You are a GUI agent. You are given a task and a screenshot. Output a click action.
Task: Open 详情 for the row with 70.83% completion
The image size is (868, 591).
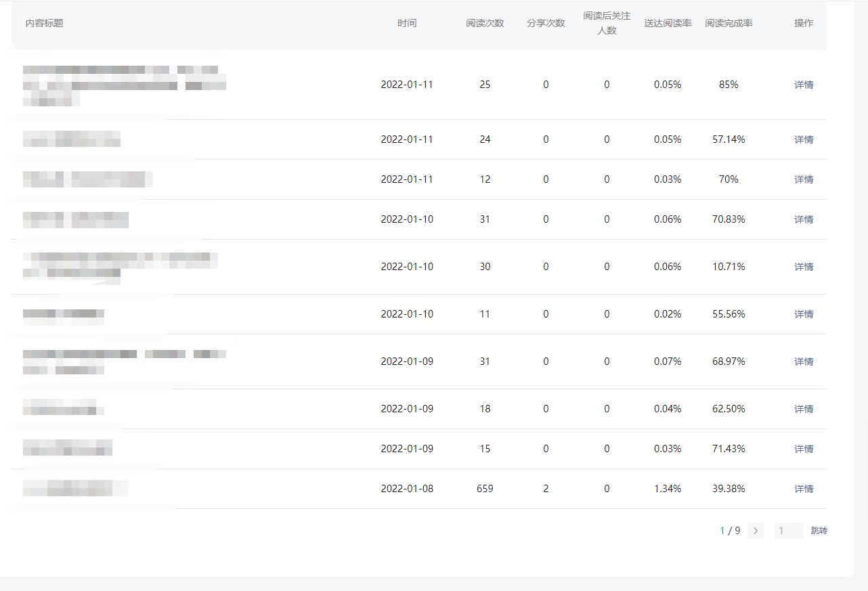tap(804, 219)
